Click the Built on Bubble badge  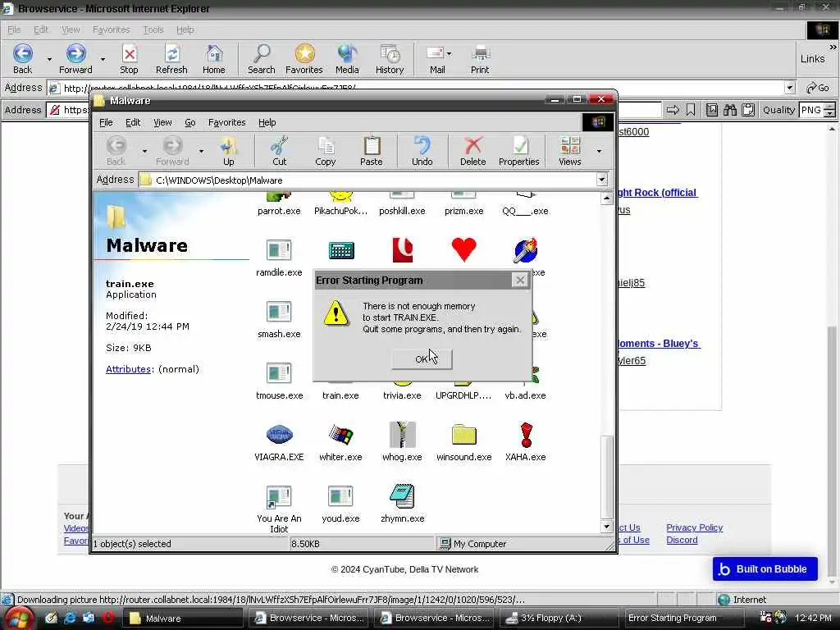(x=765, y=569)
